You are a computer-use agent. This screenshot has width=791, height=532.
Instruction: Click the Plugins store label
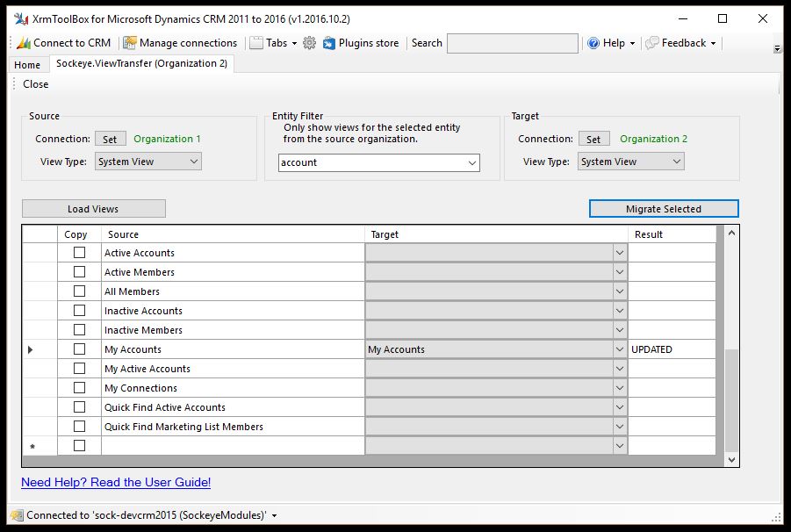tap(369, 43)
